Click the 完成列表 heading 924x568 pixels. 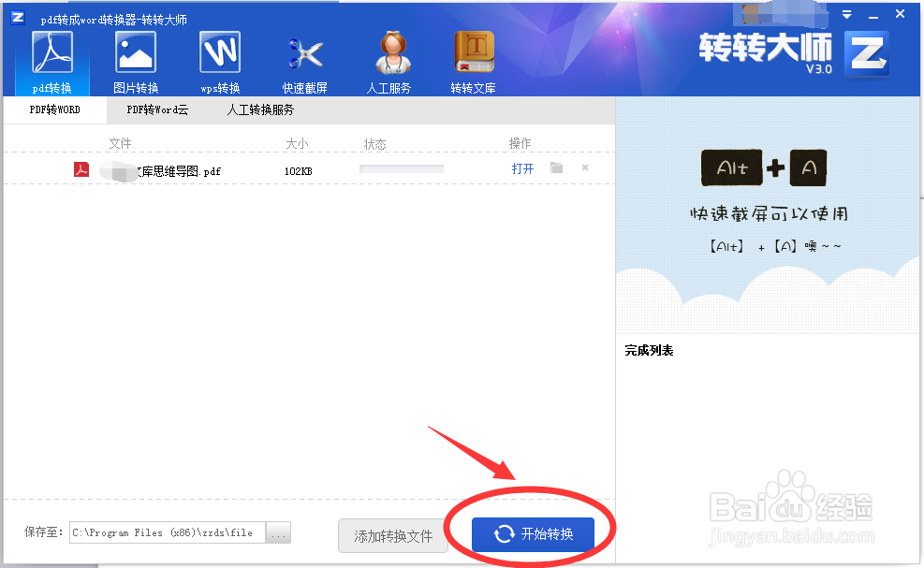[649, 351]
